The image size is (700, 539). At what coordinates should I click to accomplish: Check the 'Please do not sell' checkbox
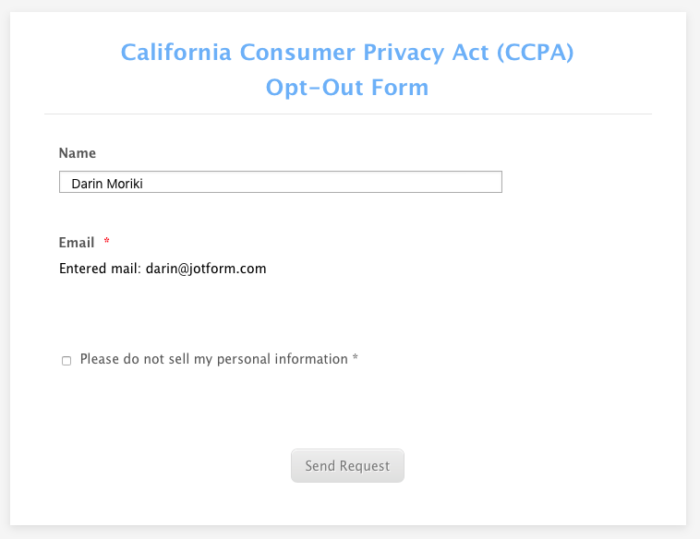click(x=67, y=361)
